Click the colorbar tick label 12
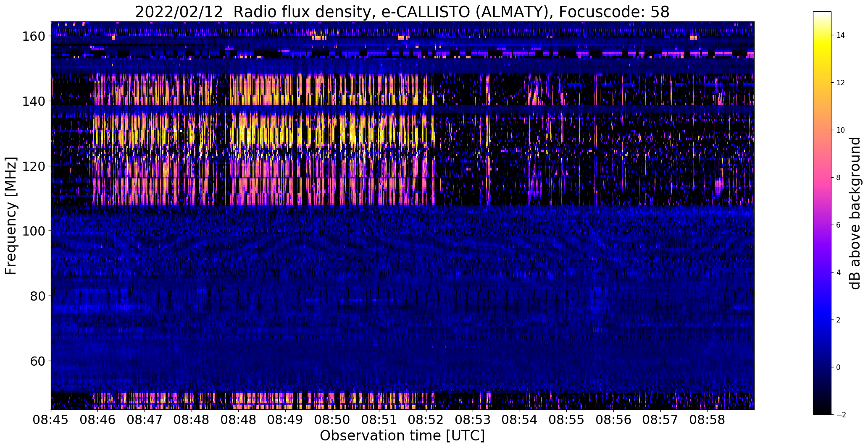Screen dimensions: 868x448 coord(841,83)
